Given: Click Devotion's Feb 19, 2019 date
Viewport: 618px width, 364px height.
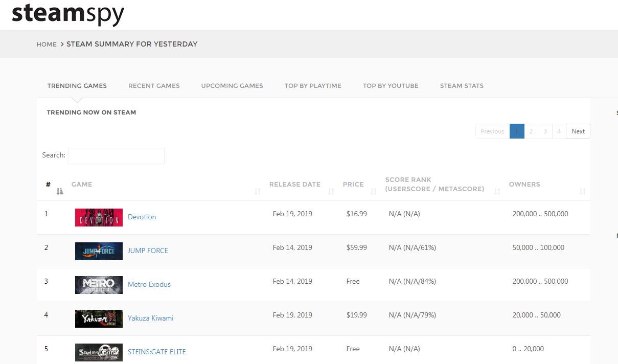Looking at the screenshot, I should click(292, 214).
